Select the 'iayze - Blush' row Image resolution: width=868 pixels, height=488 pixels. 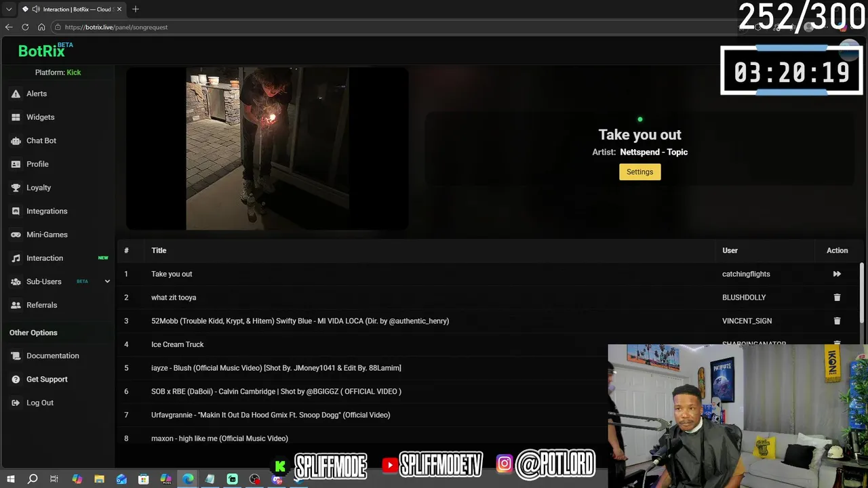click(x=276, y=368)
